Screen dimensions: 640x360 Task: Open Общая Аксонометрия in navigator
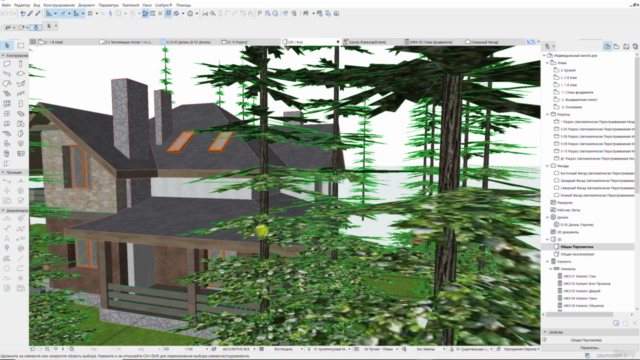(577, 254)
